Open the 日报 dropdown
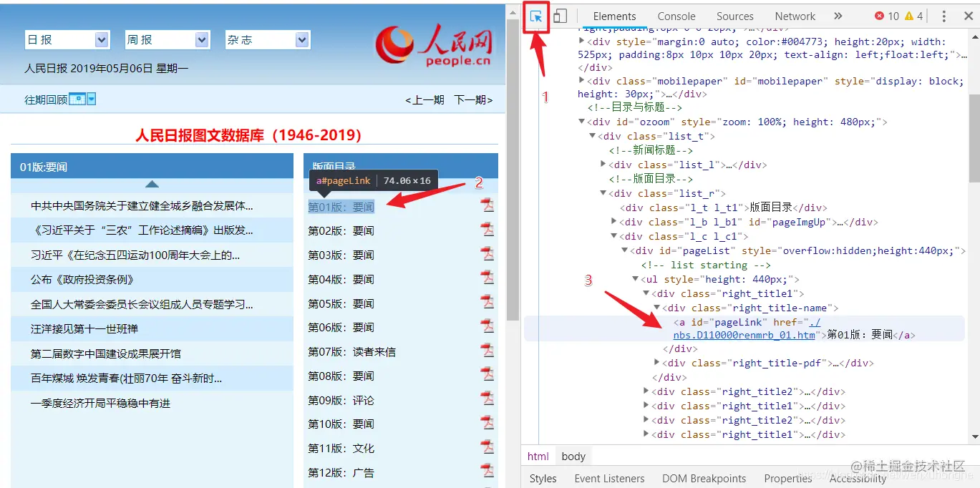 point(67,40)
